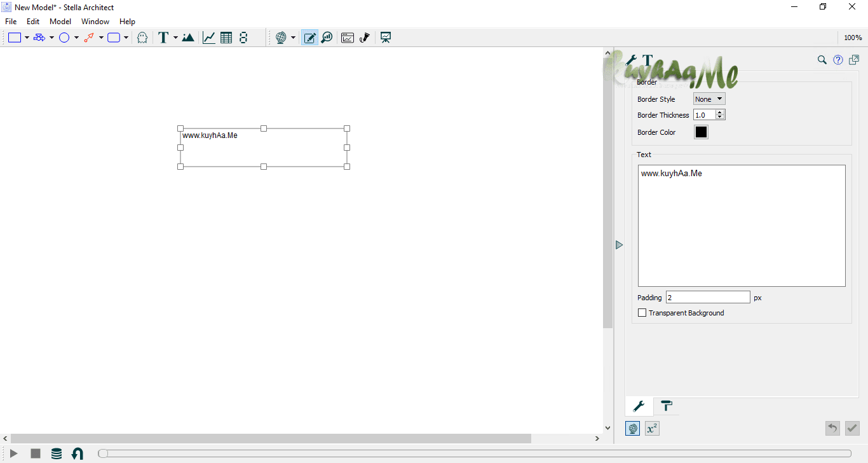
Task: Click the Border Color black swatch
Action: 701,132
